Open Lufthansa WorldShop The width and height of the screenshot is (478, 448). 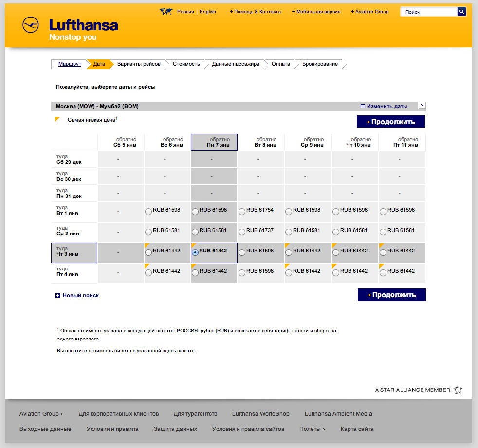click(x=260, y=414)
